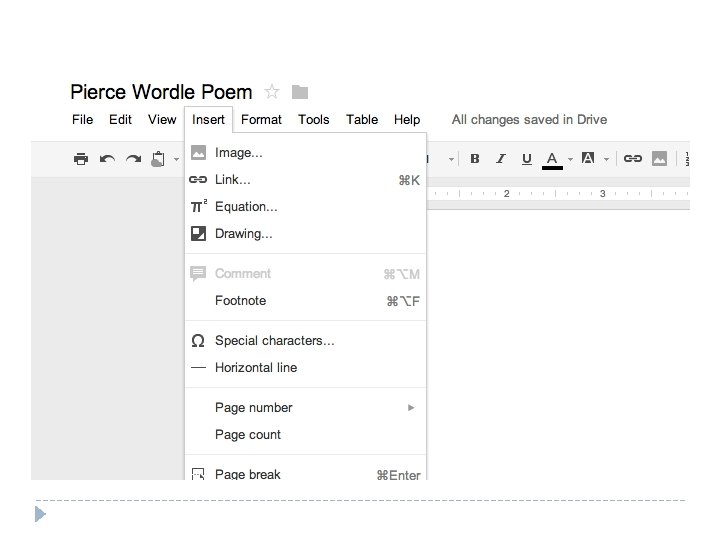
Task: Undo the last action with the Undo icon
Action: [x=107, y=159]
